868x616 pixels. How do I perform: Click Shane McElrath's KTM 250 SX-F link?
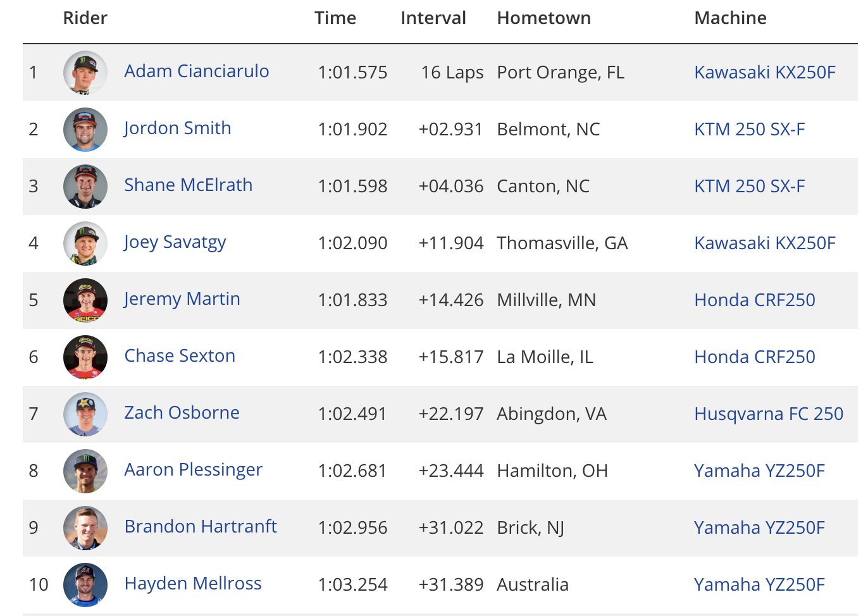click(750, 187)
